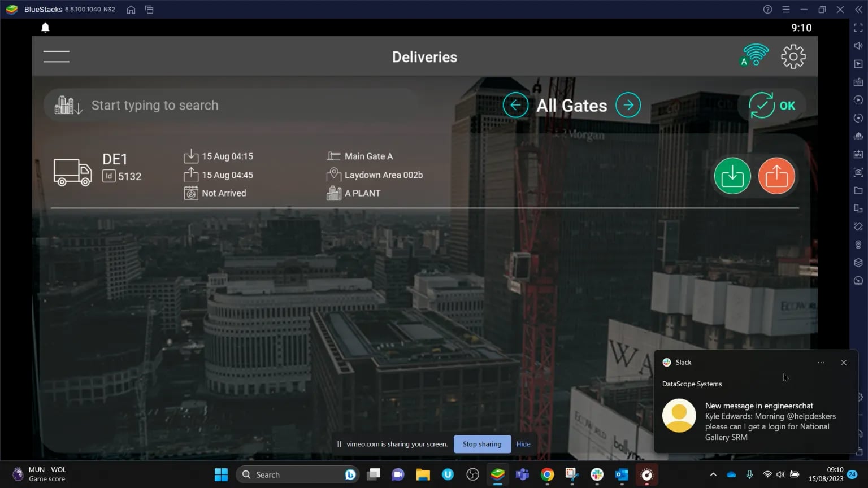Click the Stop sharing button
The height and width of the screenshot is (488, 868).
(482, 444)
